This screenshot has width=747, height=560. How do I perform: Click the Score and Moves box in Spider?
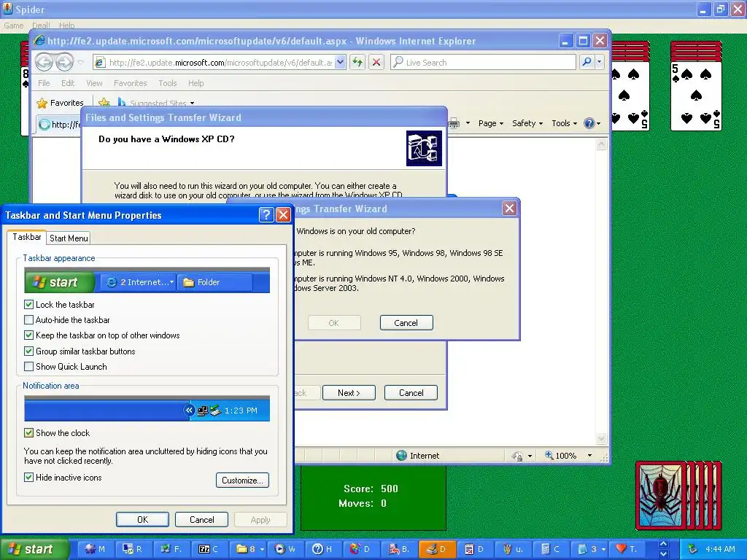click(373, 498)
